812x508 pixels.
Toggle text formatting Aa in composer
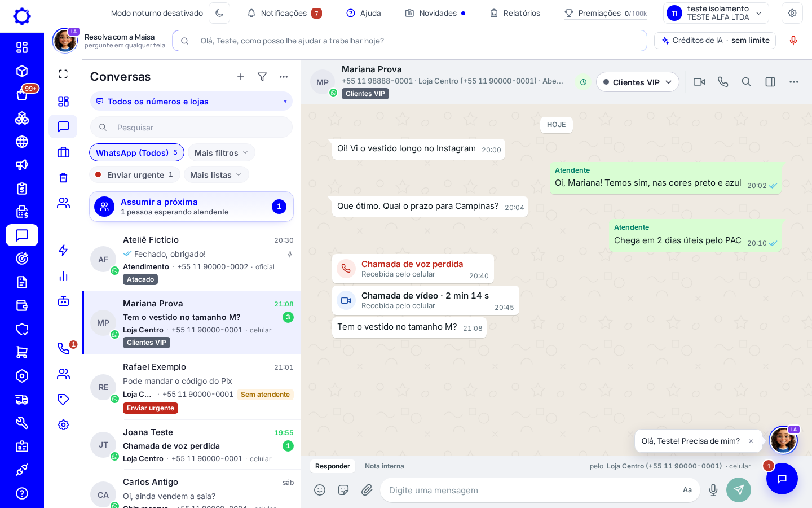click(x=687, y=490)
